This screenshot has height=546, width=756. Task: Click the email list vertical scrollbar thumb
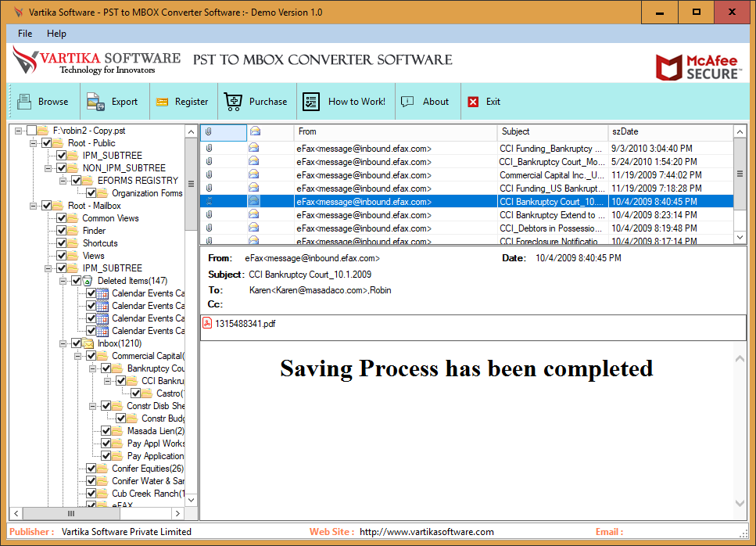pos(740,174)
